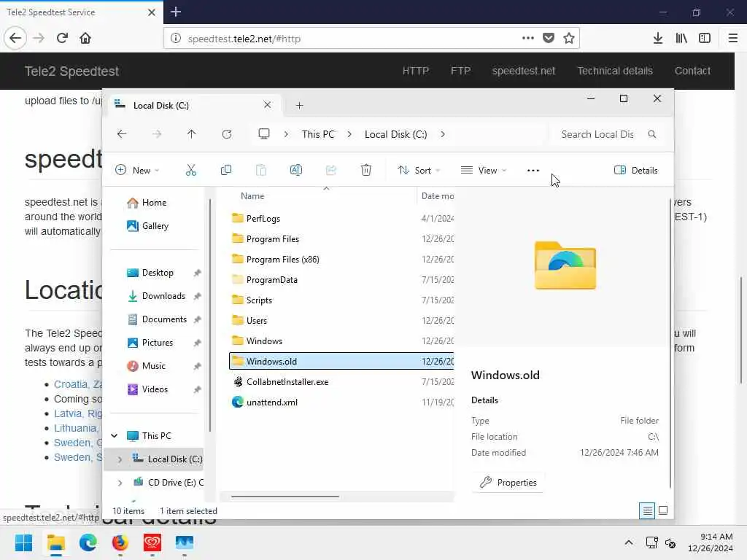
Task: Expand the Local Disk (C:) tree node
Action: 120,459
